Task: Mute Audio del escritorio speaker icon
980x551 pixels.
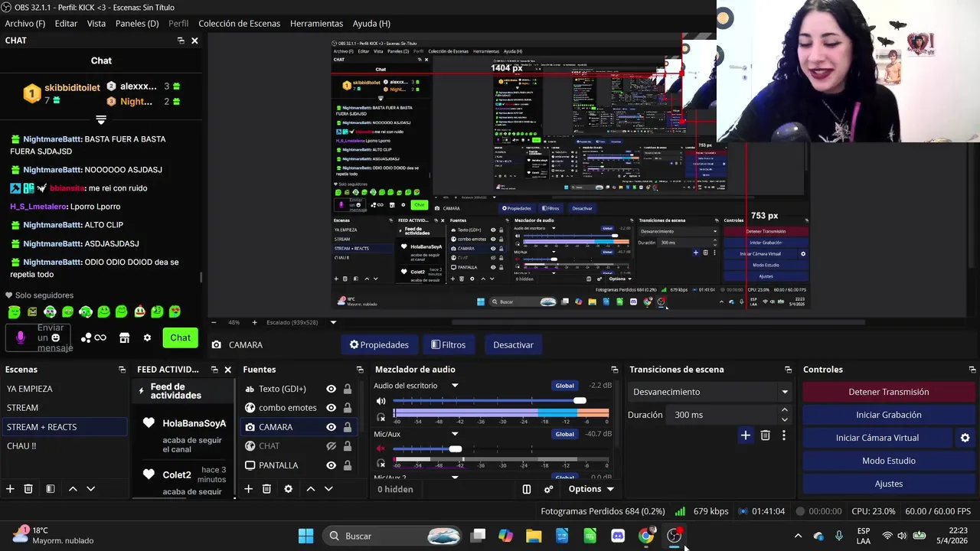Action: click(x=381, y=401)
